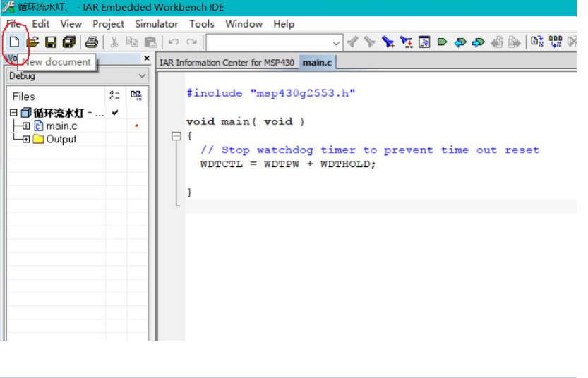Open the Simulator menu
The image size is (588, 378).
[157, 24]
